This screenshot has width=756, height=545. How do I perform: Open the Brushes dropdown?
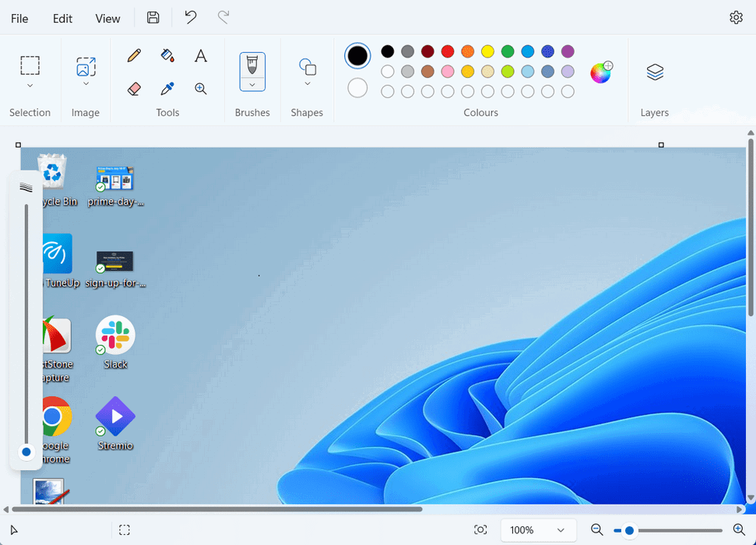pos(252,83)
